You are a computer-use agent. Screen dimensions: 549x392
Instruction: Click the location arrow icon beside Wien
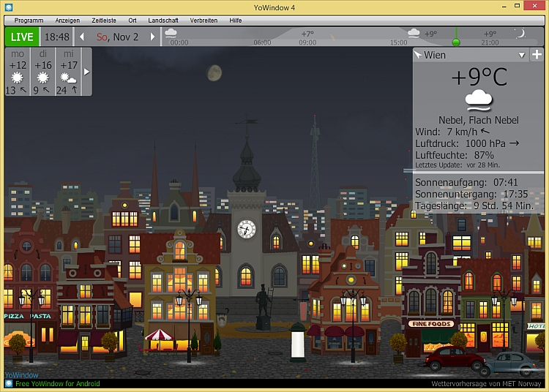click(x=418, y=54)
